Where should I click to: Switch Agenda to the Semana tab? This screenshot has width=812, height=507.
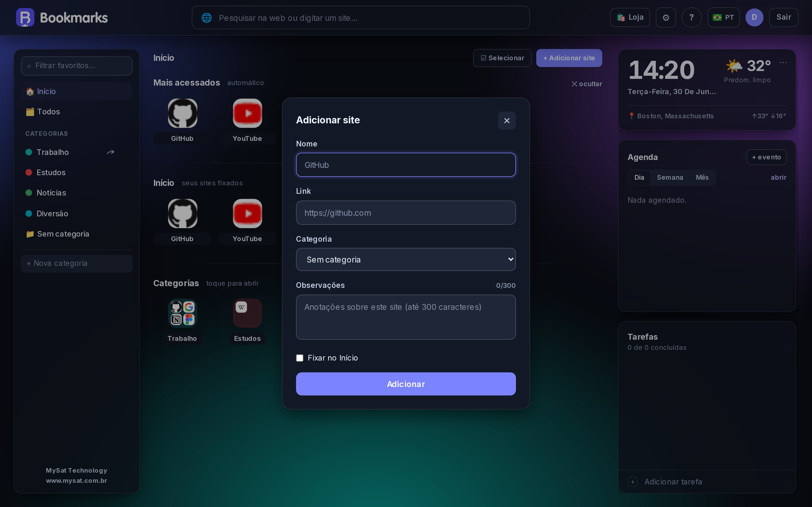tap(670, 177)
